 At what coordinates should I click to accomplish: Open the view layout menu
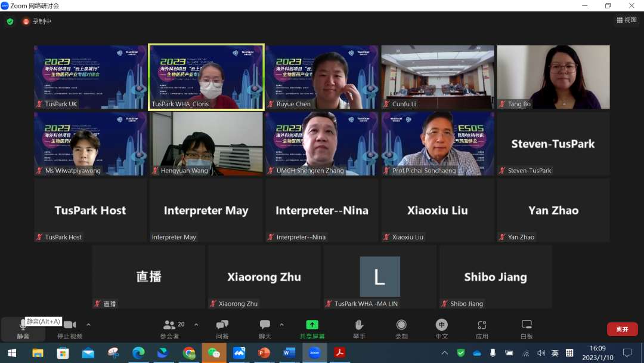(627, 20)
